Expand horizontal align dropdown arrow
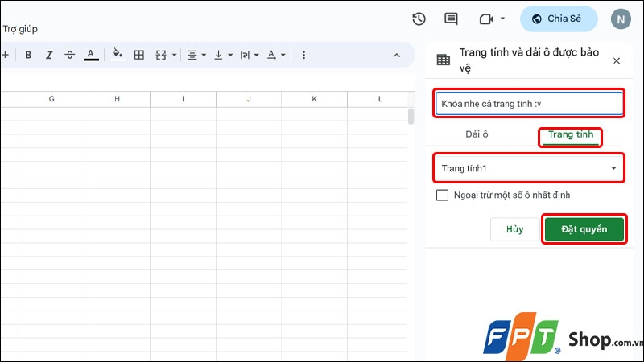 tap(204, 55)
